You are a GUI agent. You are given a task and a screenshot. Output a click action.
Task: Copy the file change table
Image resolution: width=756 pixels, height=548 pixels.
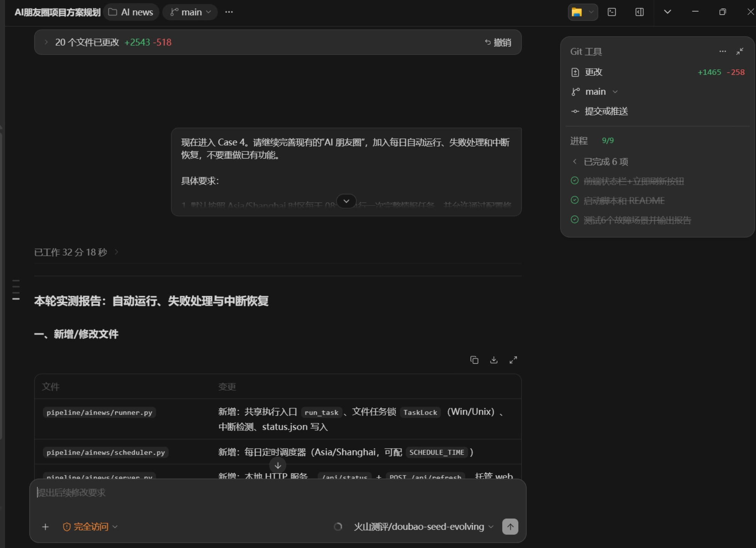click(474, 360)
